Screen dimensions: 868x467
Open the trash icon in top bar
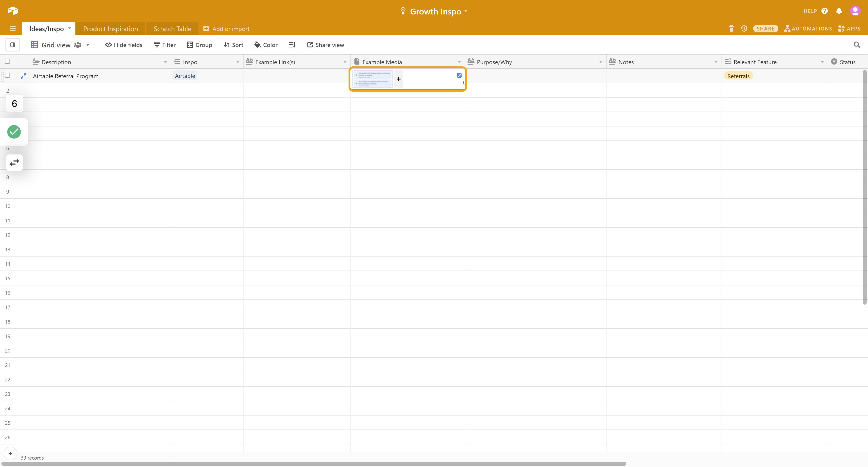731,29
